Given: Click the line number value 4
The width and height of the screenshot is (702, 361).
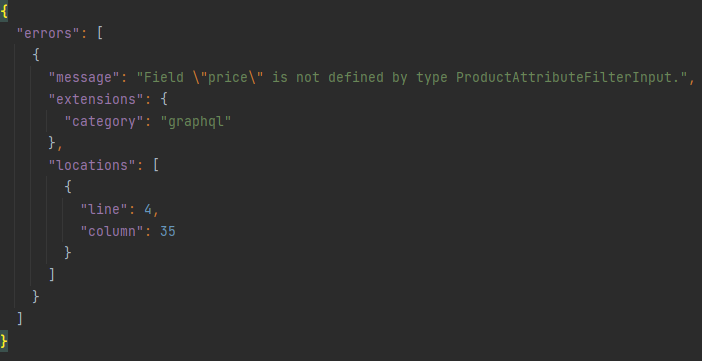Looking at the screenshot, I should tap(148, 209).
